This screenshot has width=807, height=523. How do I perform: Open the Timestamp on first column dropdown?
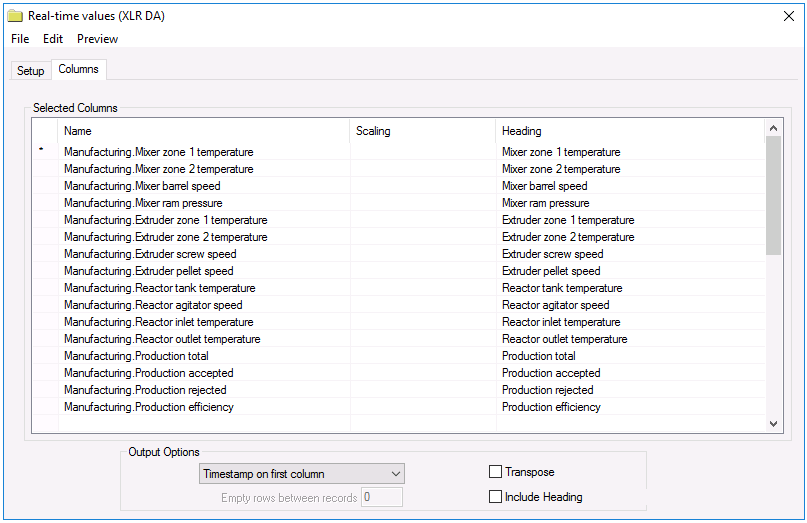pyautogui.click(x=302, y=474)
